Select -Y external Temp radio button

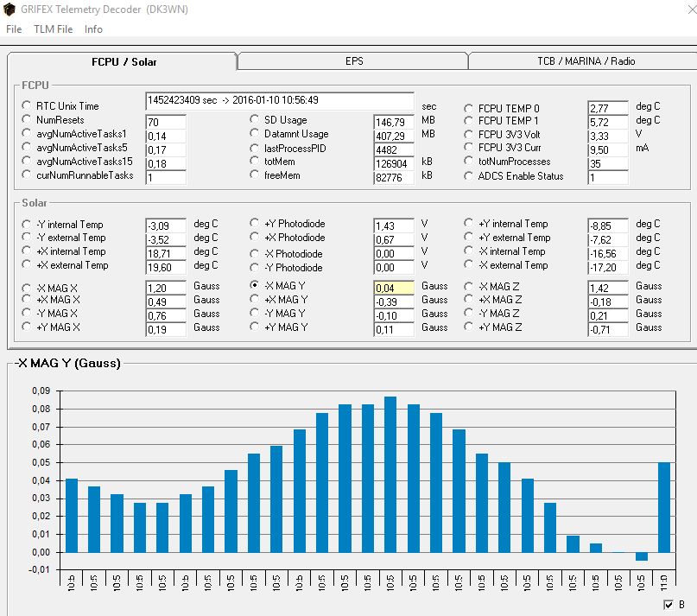click(26, 237)
